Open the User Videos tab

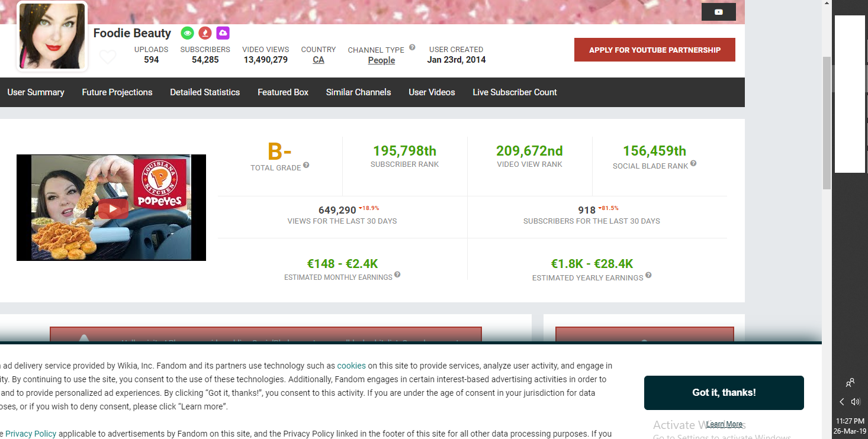pyautogui.click(x=432, y=92)
